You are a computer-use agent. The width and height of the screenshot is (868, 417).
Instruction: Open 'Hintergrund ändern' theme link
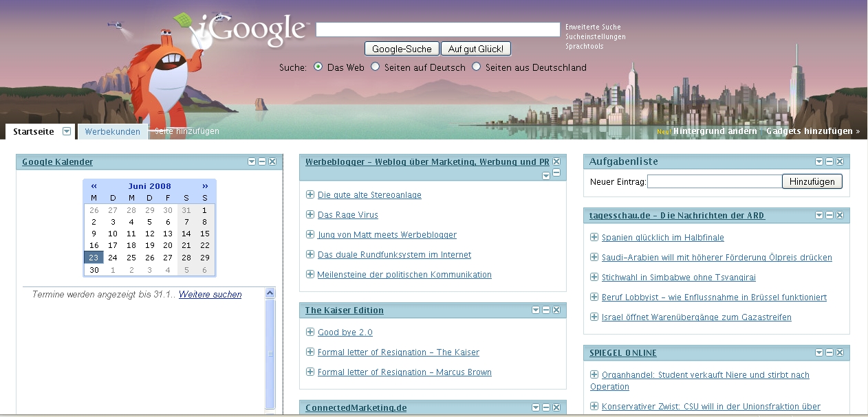tap(715, 131)
